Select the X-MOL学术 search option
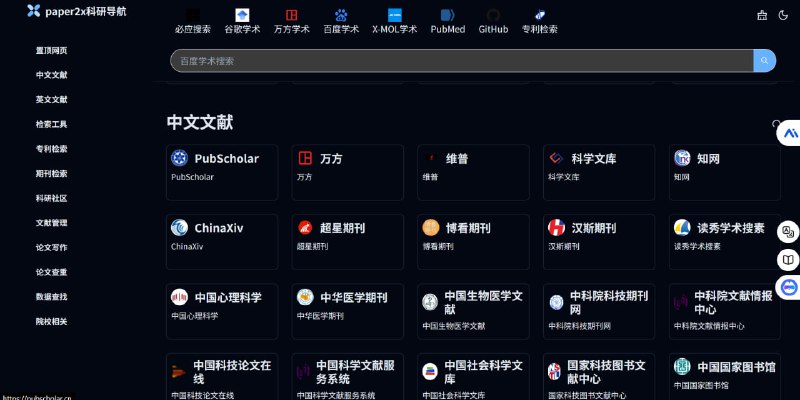 point(394,16)
